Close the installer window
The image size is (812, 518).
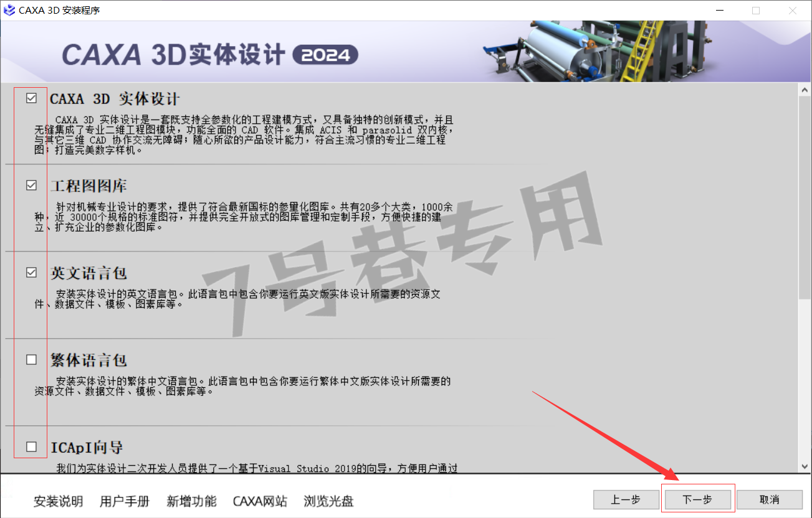[x=792, y=10]
